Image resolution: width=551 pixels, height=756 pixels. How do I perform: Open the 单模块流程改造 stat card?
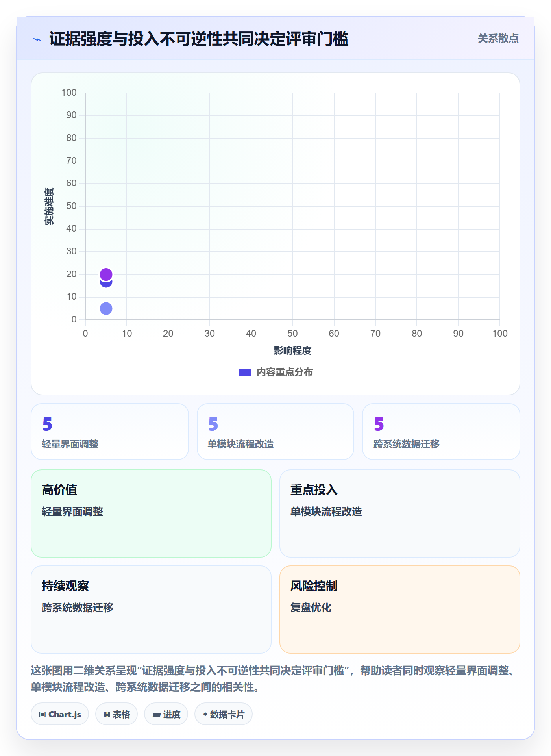point(275,432)
